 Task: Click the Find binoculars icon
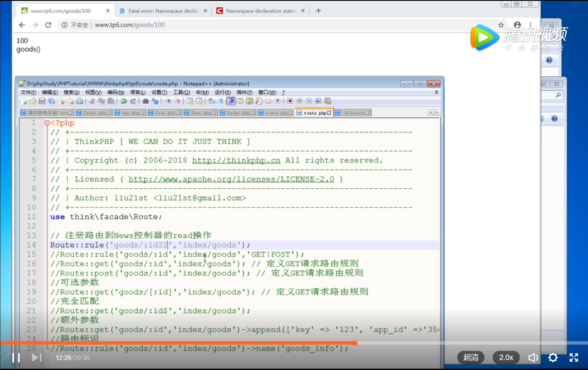point(145,101)
